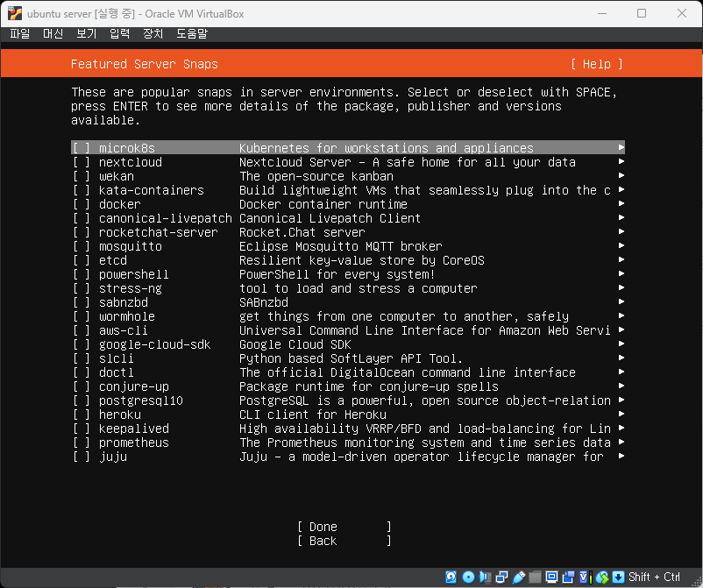The image size is (703, 588).
Task: Select the google-cloud-sdk checkbox
Action: click(82, 344)
